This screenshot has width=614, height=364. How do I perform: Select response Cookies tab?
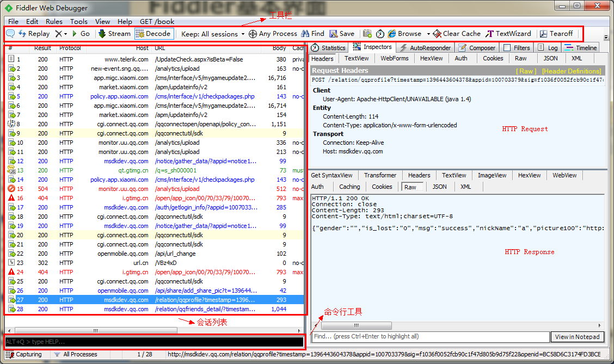tap(382, 187)
